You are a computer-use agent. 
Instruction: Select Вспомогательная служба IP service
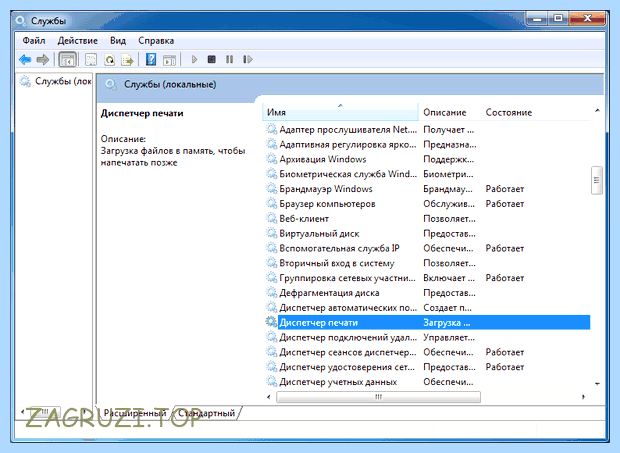339,248
